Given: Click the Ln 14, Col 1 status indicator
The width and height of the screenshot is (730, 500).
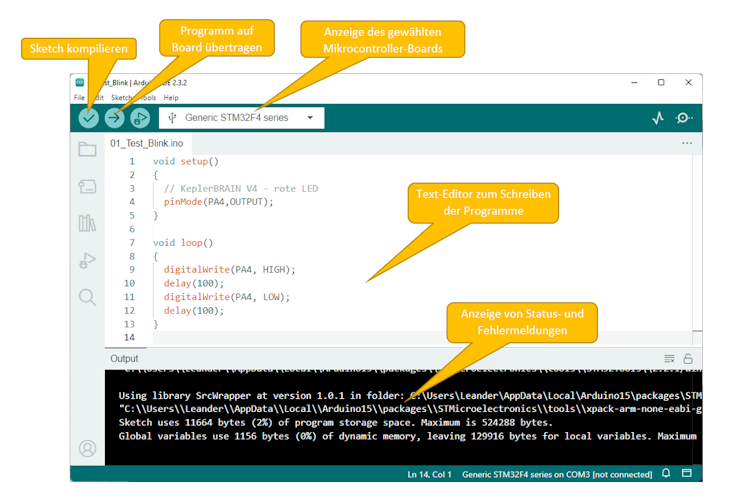Looking at the screenshot, I should pyautogui.click(x=430, y=474).
